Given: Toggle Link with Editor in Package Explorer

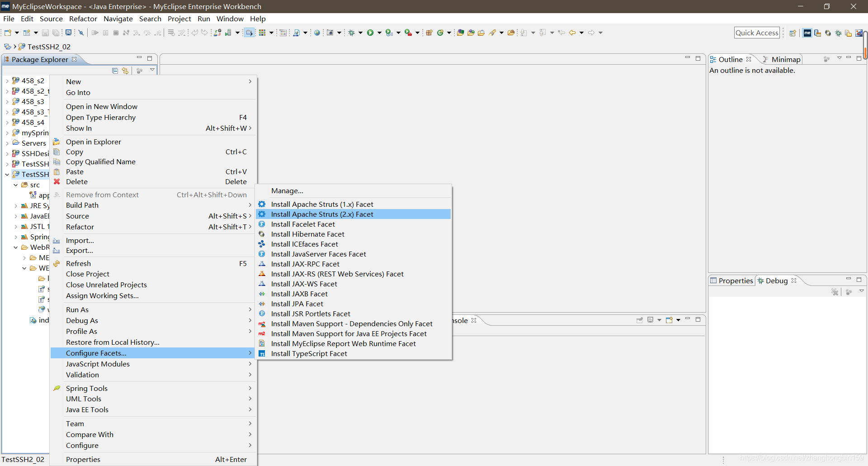Looking at the screenshot, I should click(x=125, y=71).
